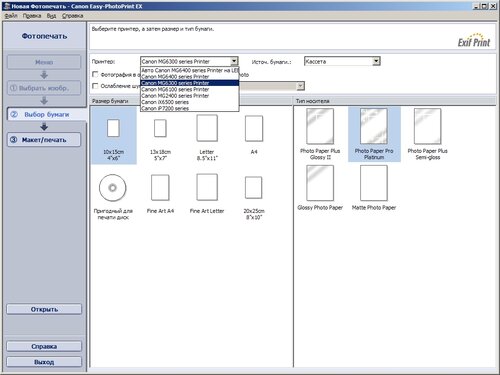Viewport: 500px width, 375px height.
Task: Open the Источ. бумаги Кассета dropdown
Action: 376,61
